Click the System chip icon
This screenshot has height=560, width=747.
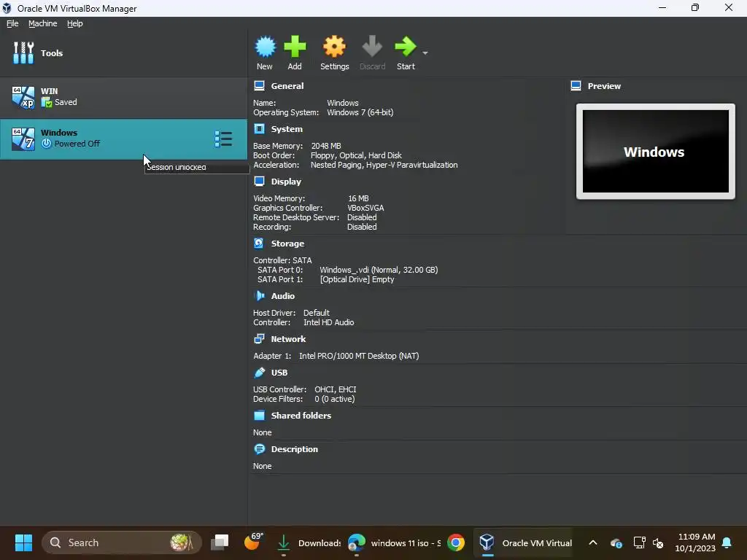coord(259,128)
